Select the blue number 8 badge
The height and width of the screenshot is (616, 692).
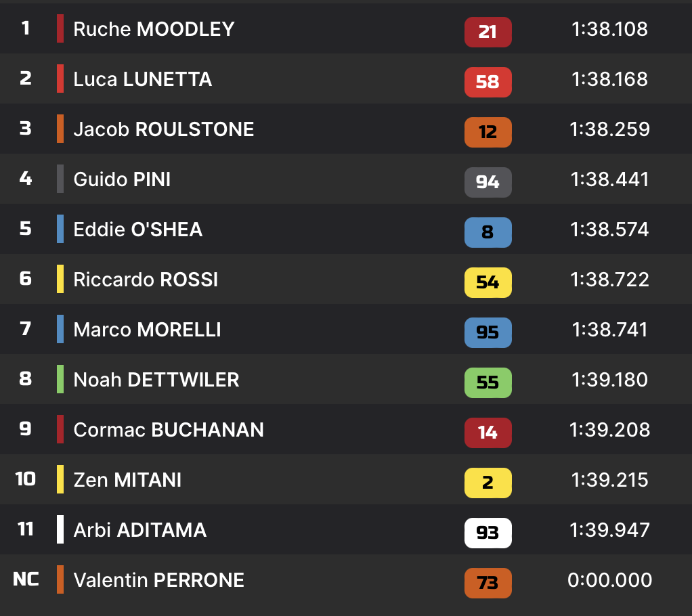click(488, 232)
